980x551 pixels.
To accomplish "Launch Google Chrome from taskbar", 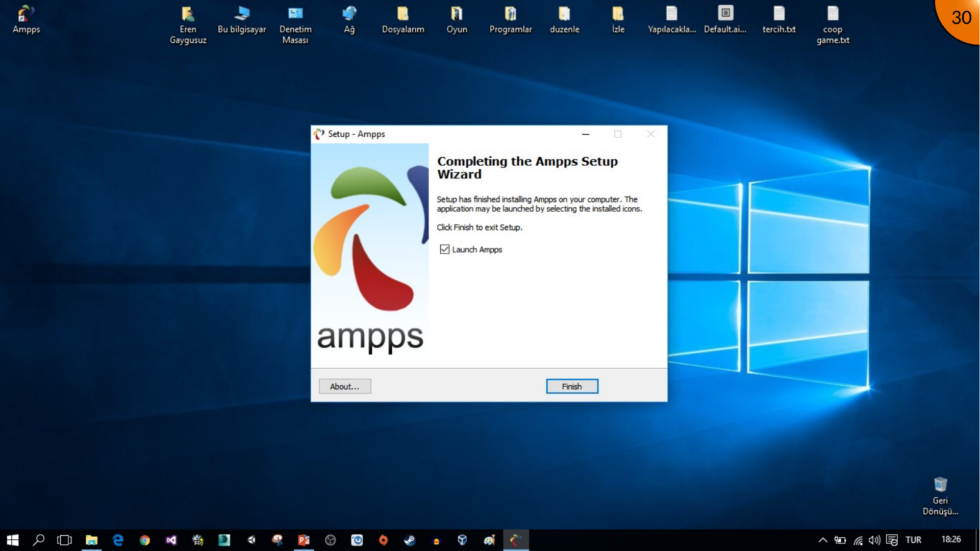I will [x=145, y=540].
